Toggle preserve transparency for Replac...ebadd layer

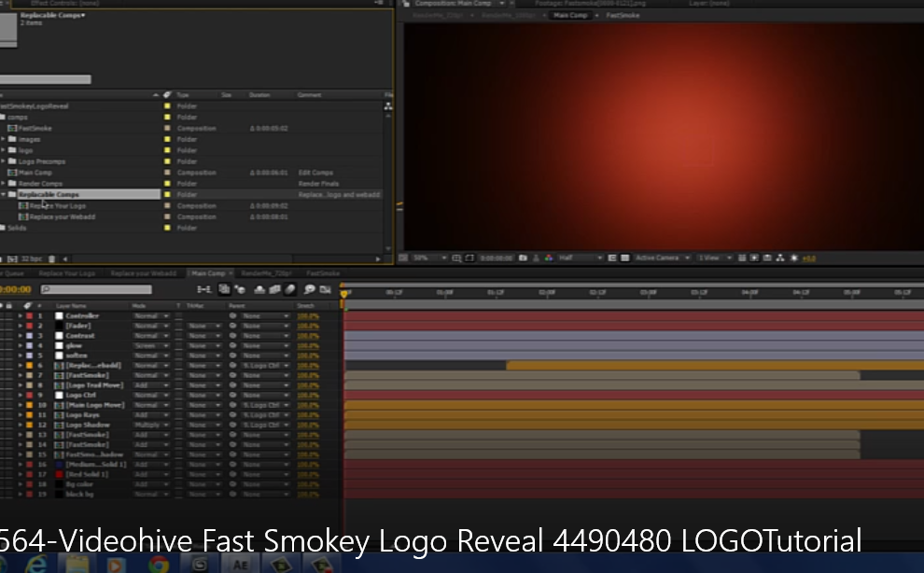[x=178, y=366]
